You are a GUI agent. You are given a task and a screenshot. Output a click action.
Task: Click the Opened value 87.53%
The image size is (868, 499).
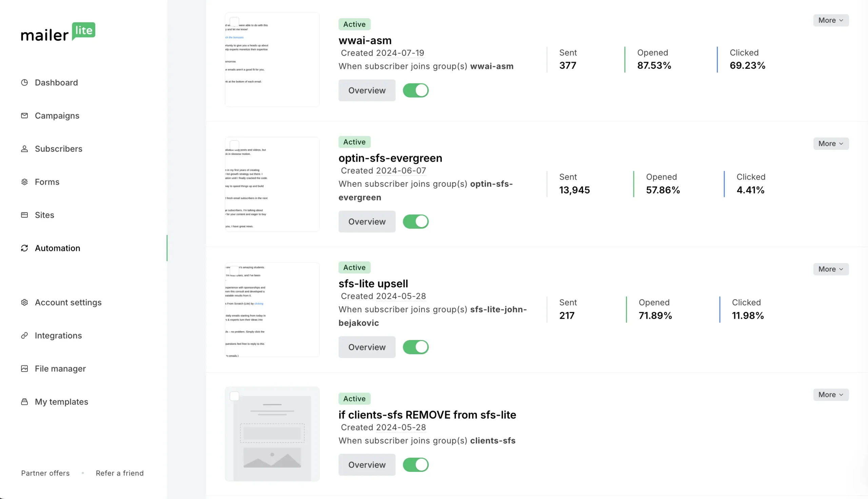tap(654, 65)
